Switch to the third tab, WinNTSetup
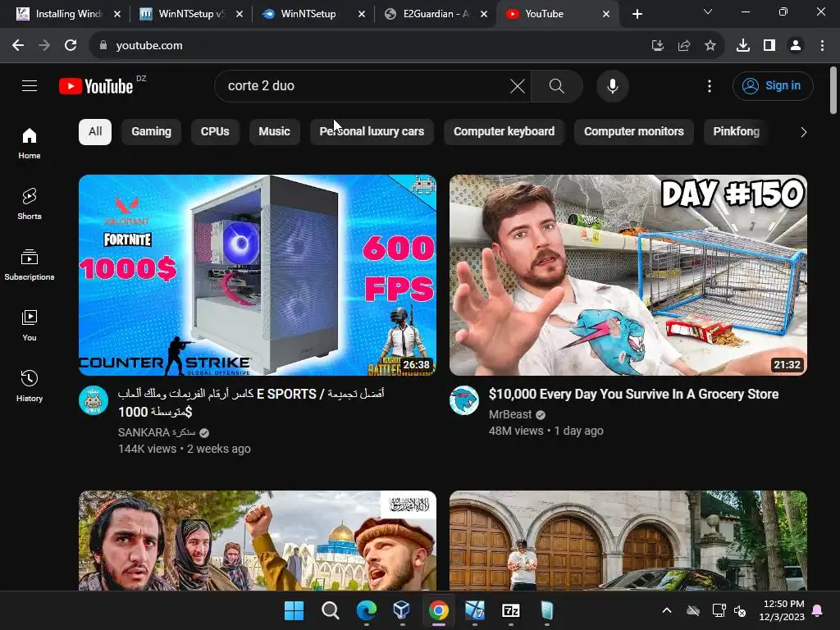The height and width of the screenshot is (630, 840). coord(308,14)
